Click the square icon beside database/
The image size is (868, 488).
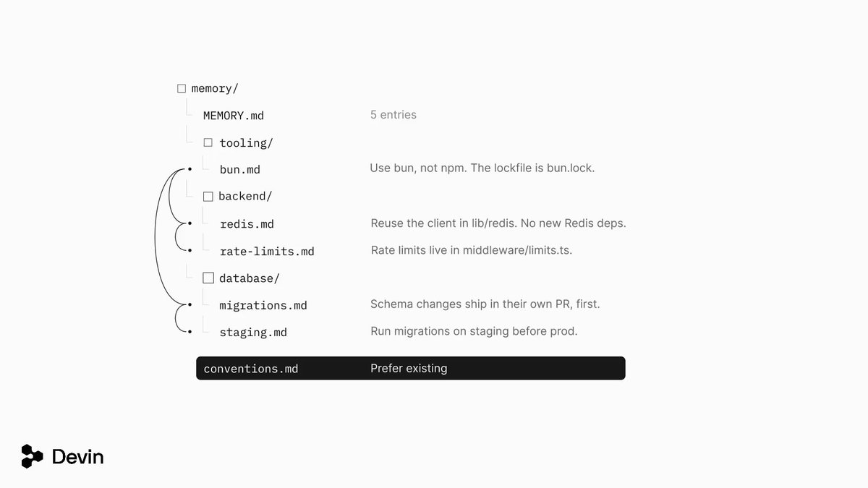coord(208,278)
